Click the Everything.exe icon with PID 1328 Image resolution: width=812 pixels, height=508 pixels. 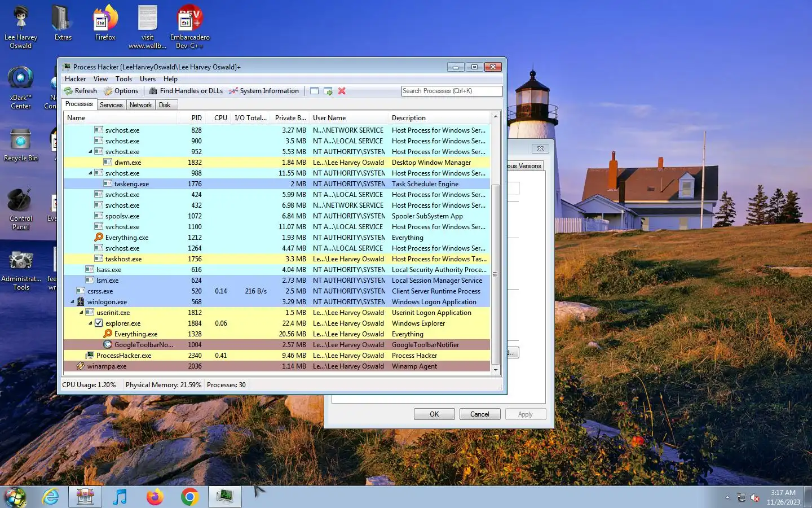coord(108,334)
